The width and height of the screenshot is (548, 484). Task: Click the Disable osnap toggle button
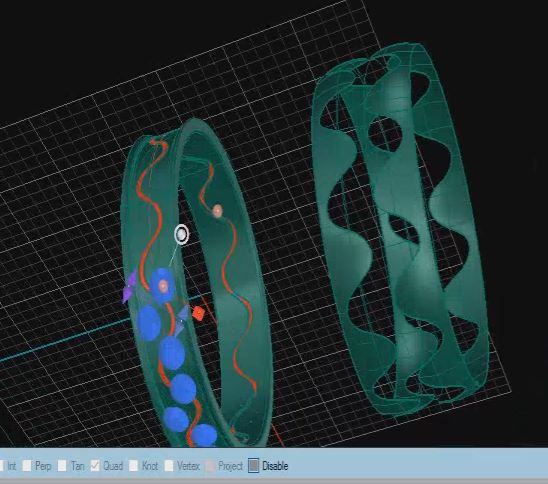tap(253, 466)
